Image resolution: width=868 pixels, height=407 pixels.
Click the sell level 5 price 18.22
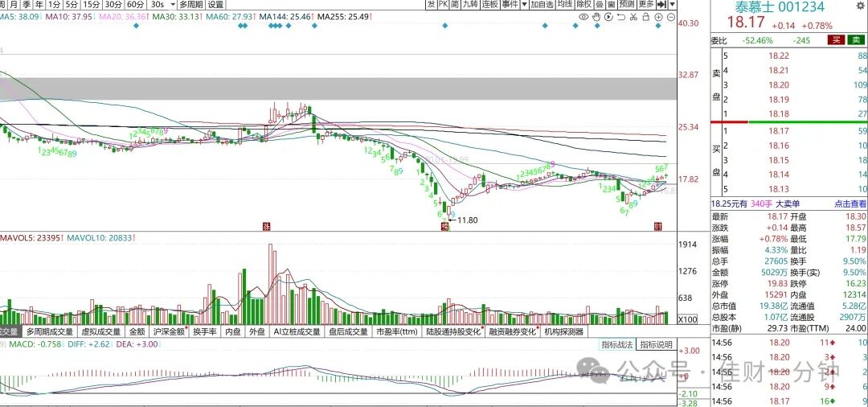point(779,55)
